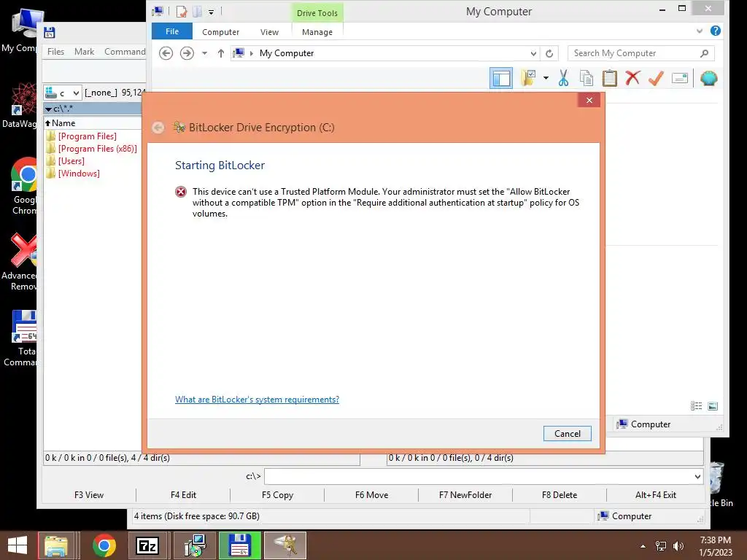Select the [Program Files (x86)] folder

click(97, 149)
